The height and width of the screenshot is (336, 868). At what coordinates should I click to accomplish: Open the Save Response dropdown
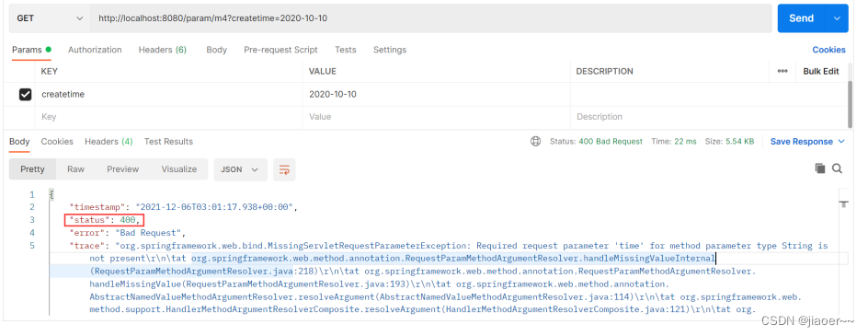coord(807,142)
